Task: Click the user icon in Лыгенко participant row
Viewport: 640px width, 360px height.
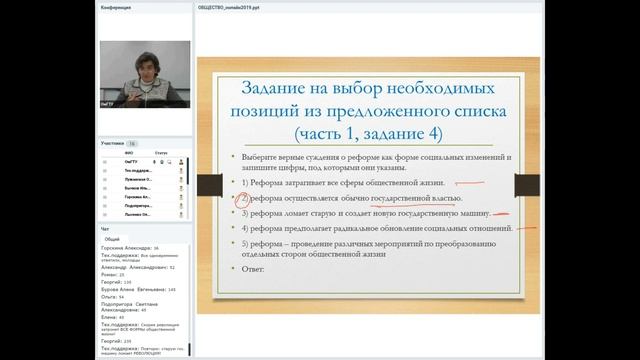Action: coord(181,215)
